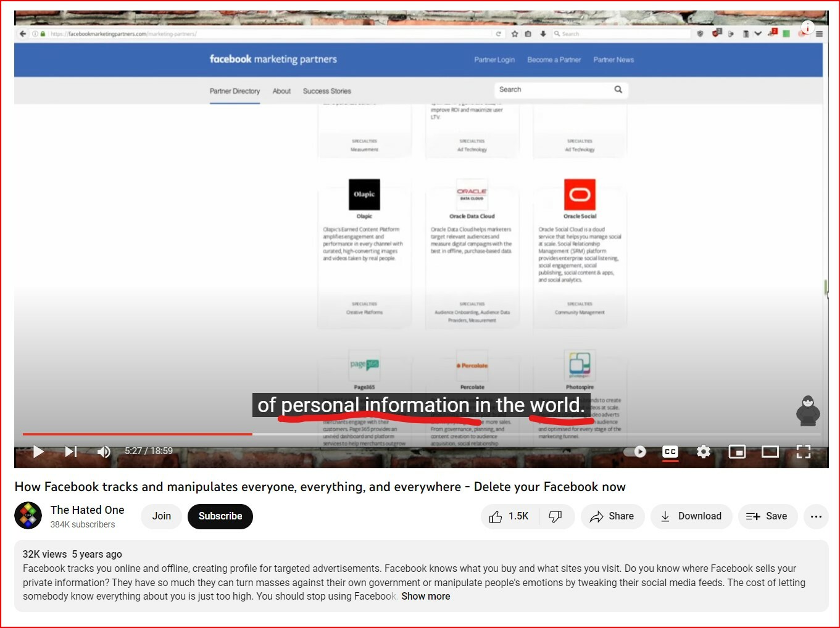The image size is (840, 628).
Task: Open The Hated One channel avatar
Action: coord(28,516)
